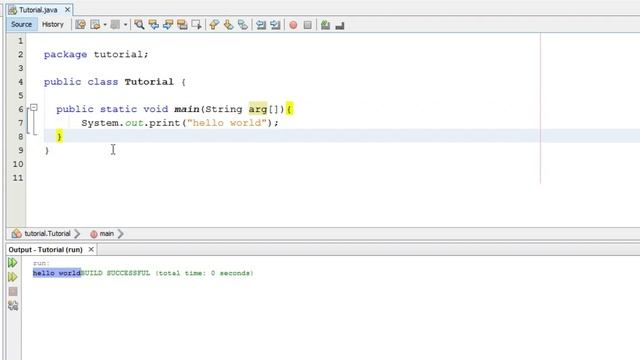Switch to History view
The height and width of the screenshot is (360, 640).
53,24
